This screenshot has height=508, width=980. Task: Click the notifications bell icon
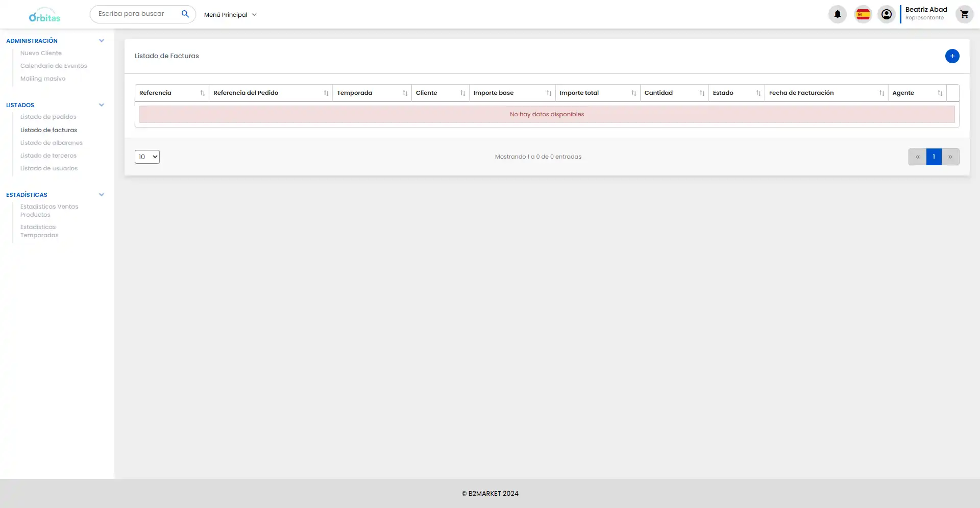coord(837,14)
